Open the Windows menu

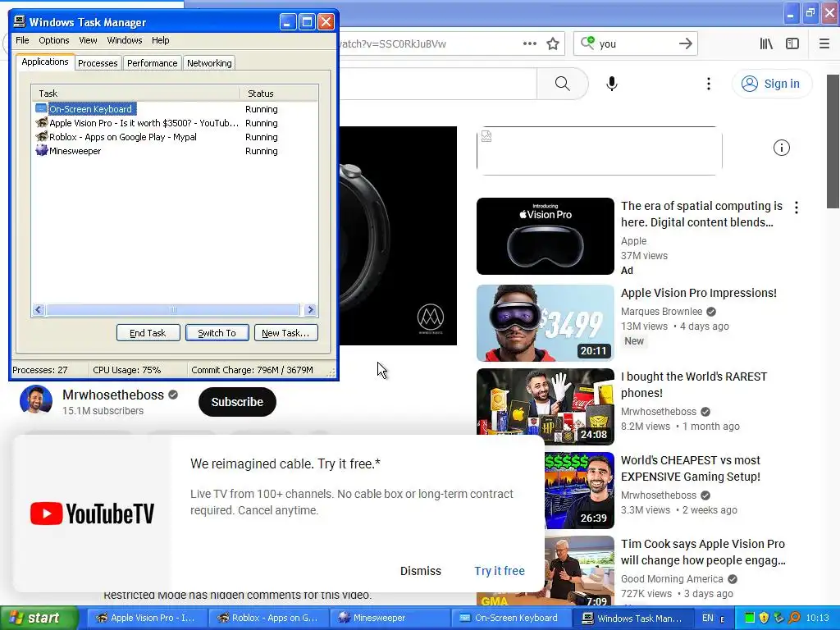125,40
